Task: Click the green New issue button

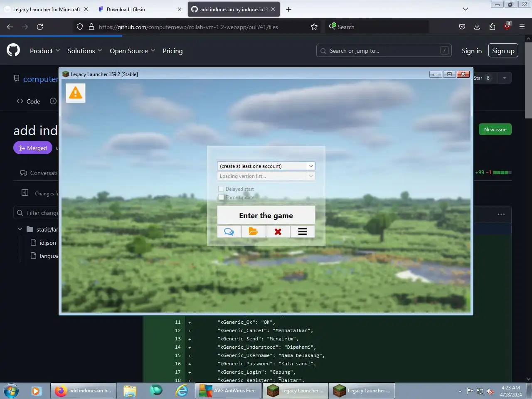Action: [495, 129]
